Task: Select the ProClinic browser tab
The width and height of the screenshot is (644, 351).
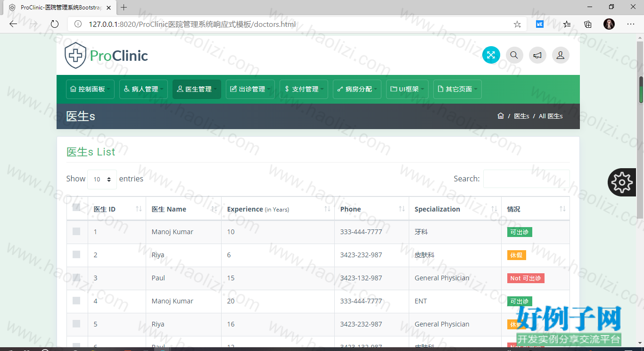Action: (x=60, y=8)
